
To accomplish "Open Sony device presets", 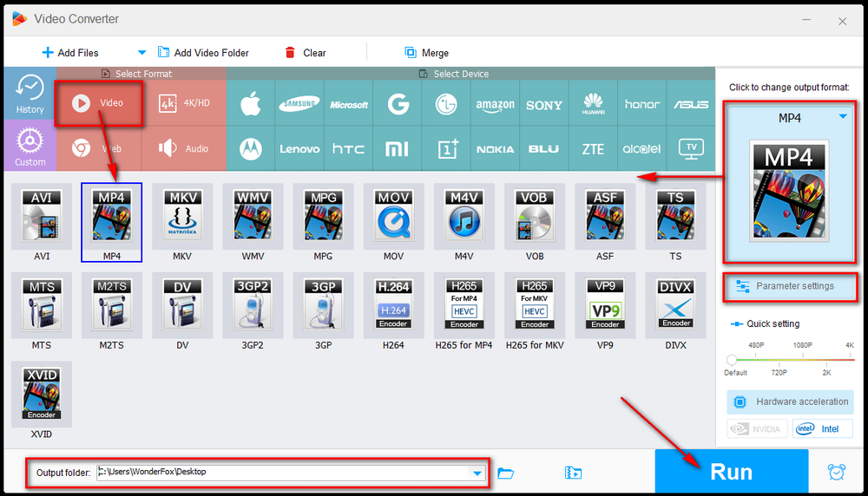I will (x=544, y=103).
